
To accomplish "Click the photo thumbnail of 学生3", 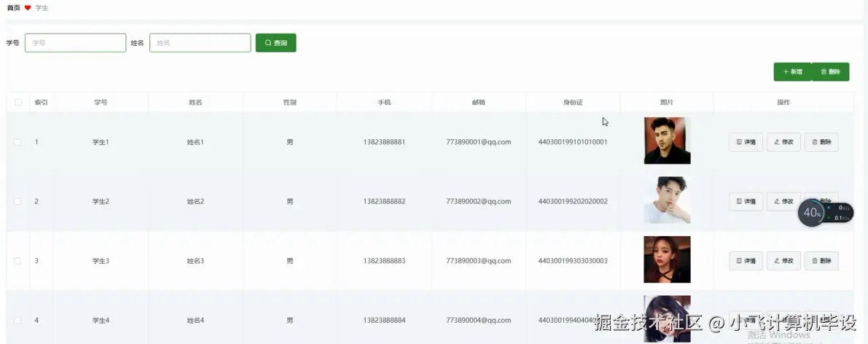I will [x=667, y=259].
